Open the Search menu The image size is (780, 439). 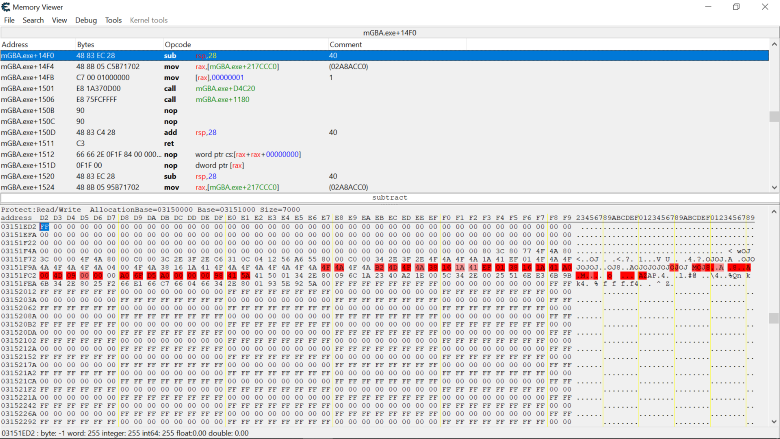[33, 20]
